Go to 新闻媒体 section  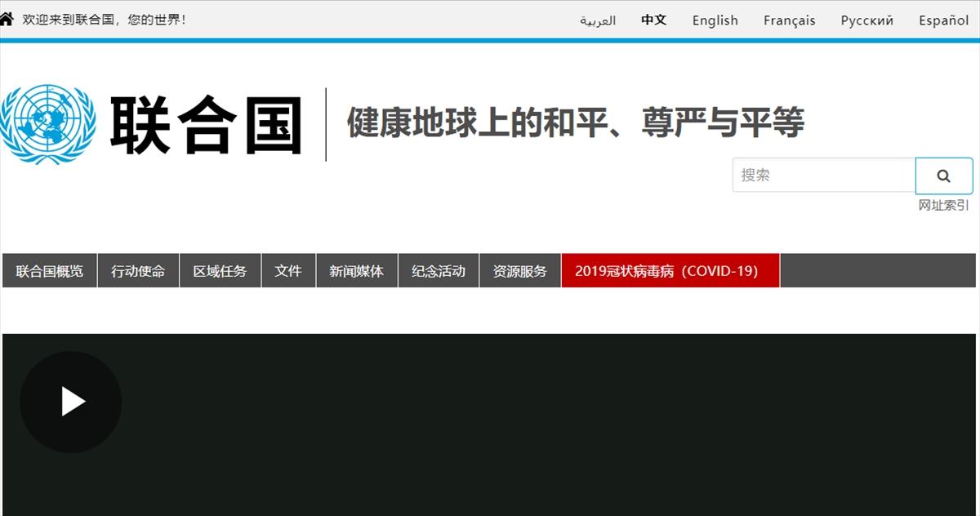(x=356, y=271)
